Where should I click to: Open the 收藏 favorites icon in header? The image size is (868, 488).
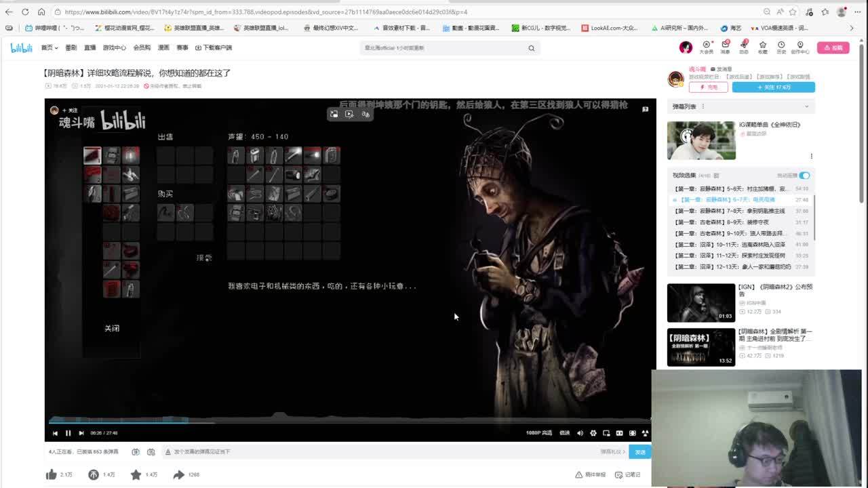click(763, 47)
